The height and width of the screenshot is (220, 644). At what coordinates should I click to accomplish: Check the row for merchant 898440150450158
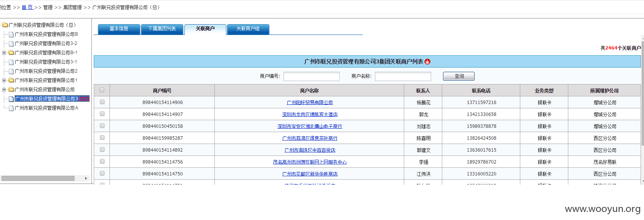click(x=102, y=126)
